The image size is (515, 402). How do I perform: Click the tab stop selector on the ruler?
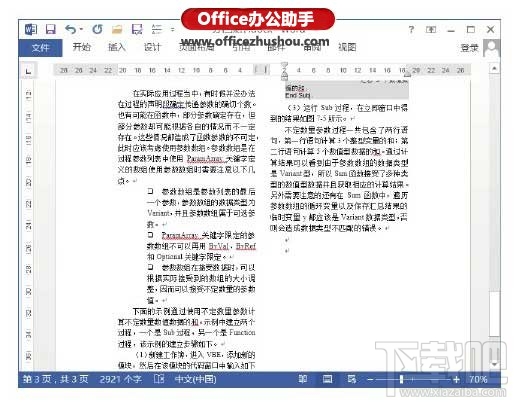click(29, 71)
